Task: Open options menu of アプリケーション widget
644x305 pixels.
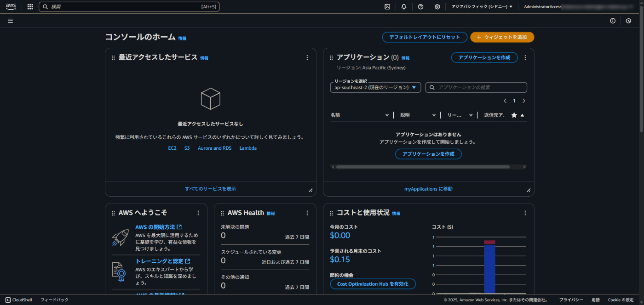Action: [x=525, y=58]
